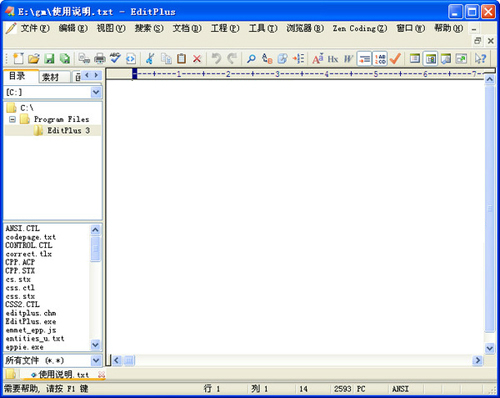Toggle line numbers display
Image resolution: width=500 pixels, height=398 pixels.
(x=380, y=59)
